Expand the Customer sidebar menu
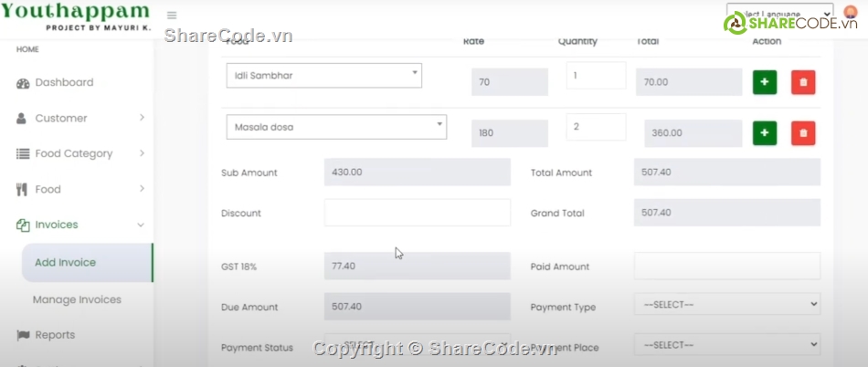The image size is (868, 367). pos(79,118)
